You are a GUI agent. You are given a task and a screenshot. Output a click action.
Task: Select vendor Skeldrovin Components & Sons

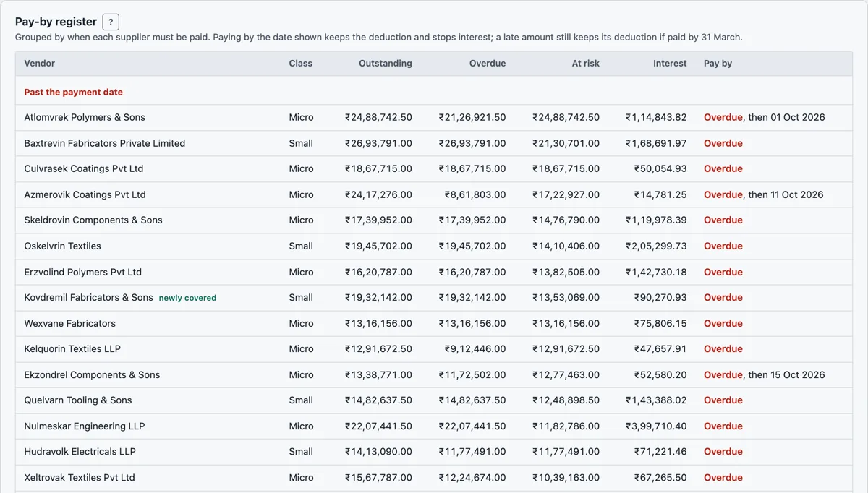(93, 220)
